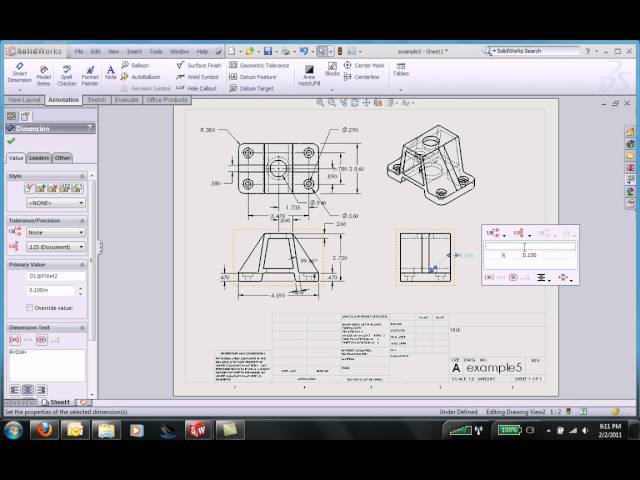This screenshot has width=640, height=480.
Task: Switch to the Evaluate tab
Action: pos(127,100)
